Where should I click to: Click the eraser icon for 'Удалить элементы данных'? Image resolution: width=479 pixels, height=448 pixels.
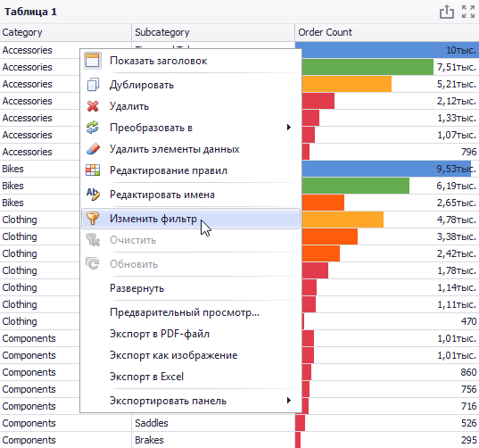point(93,149)
